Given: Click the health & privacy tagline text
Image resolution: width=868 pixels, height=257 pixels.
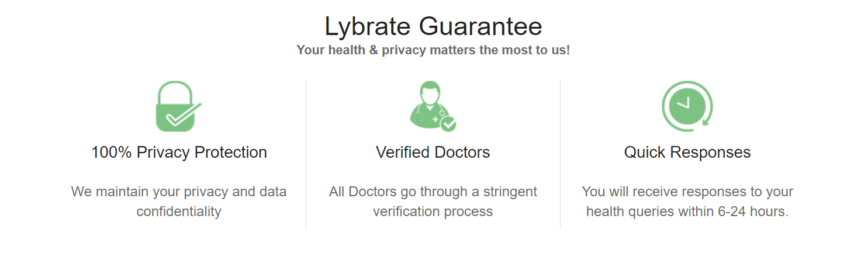Looking at the screenshot, I should pos(433,50).
